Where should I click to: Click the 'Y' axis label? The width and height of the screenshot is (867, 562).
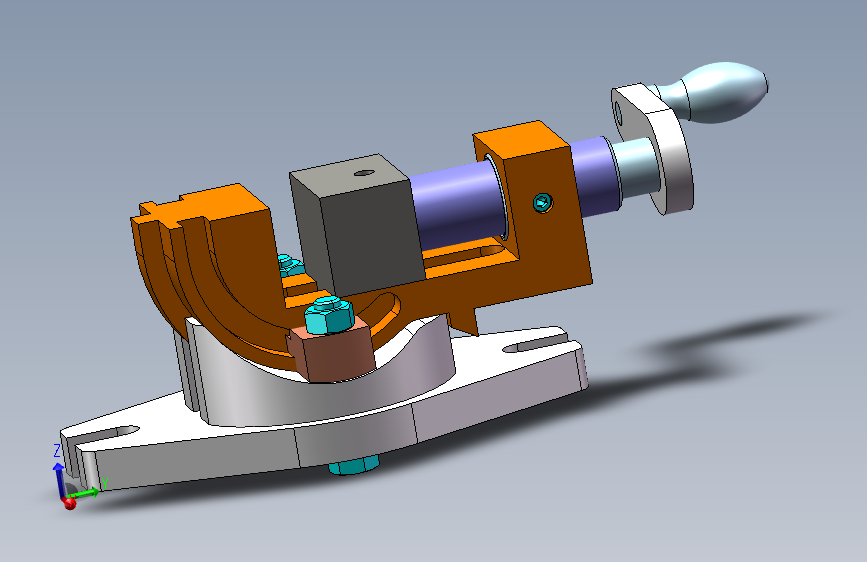(104, 484)
